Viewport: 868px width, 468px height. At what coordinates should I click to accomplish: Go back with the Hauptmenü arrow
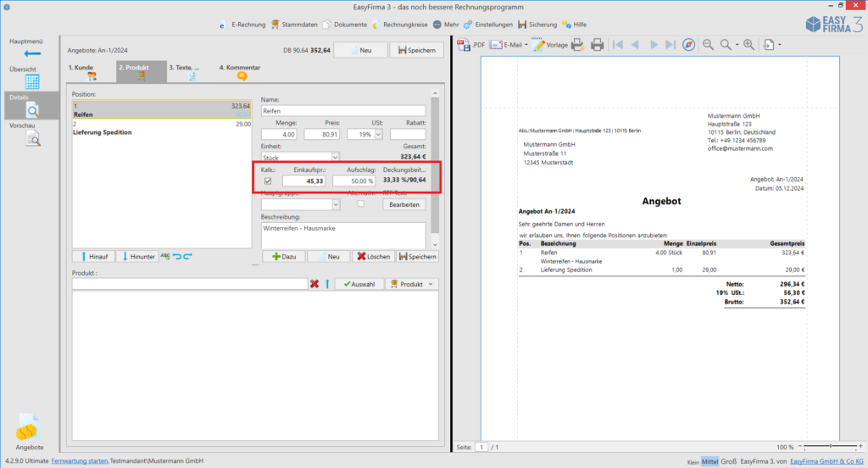click(32, 53)
